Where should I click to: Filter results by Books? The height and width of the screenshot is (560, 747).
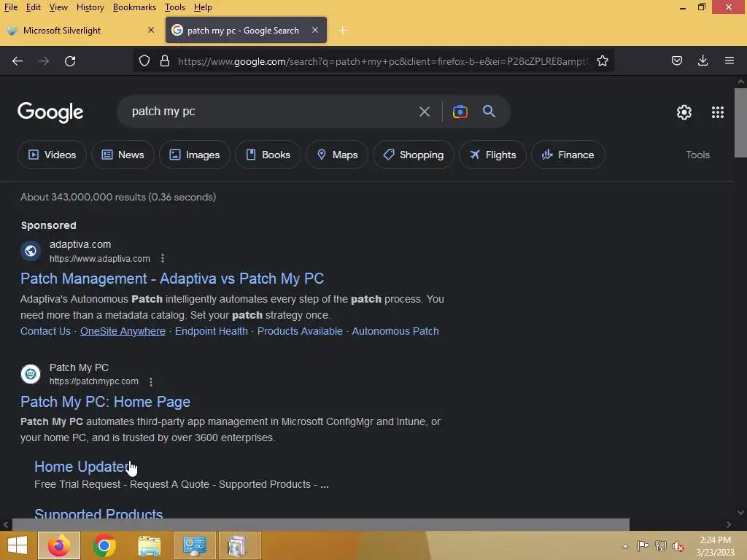[268, 155]
